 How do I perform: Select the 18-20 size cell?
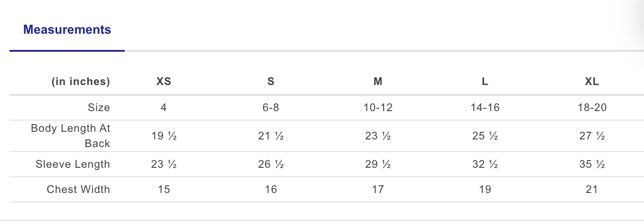(592, 108)
